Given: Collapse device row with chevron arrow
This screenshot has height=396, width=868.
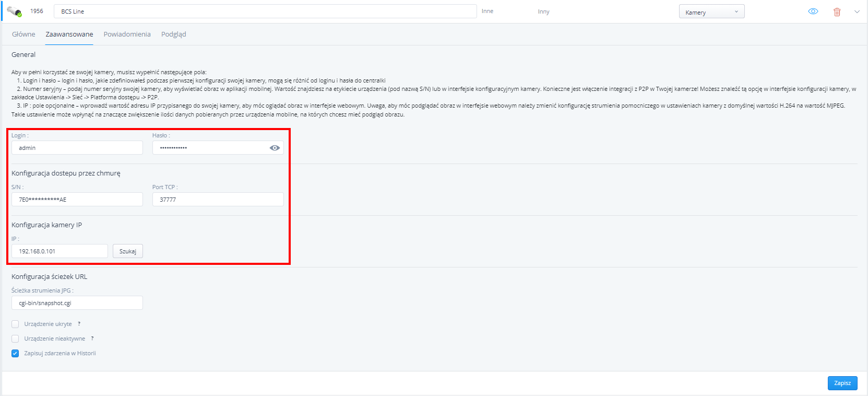Looking at the screenshot, I should [x=857, y=11].
